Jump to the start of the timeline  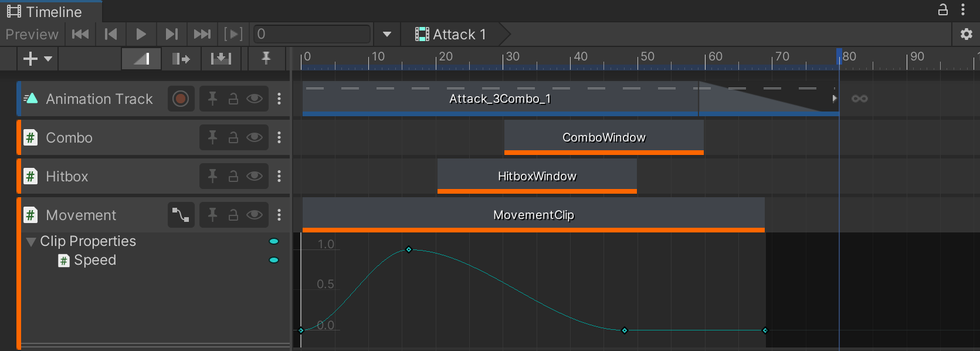click(x=80, y=35)
